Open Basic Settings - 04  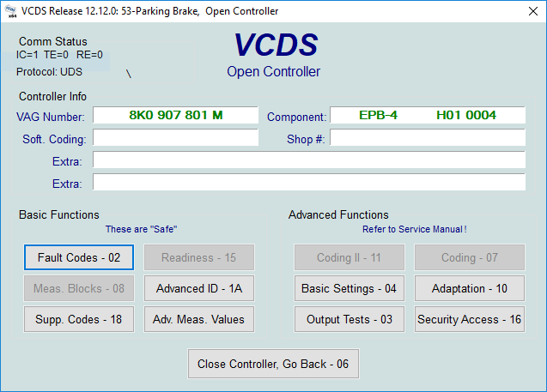pyautogui.click(x=349, y=288)
